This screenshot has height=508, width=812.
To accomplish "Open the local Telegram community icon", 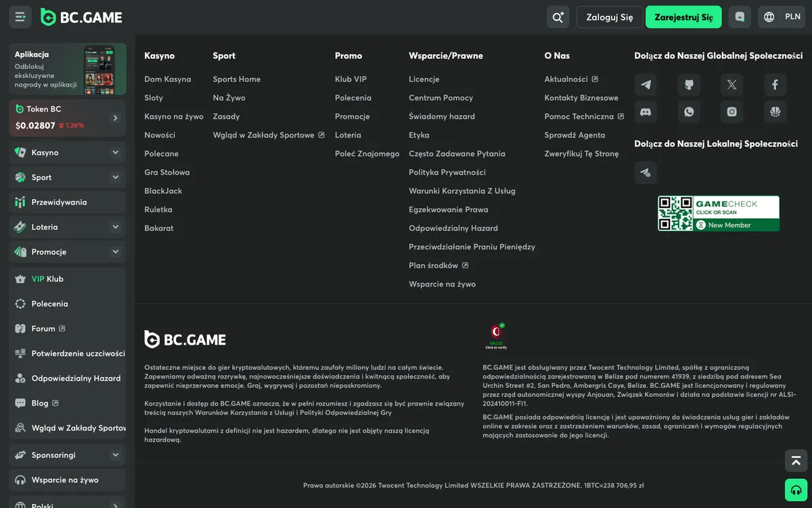I will point(646,173).
